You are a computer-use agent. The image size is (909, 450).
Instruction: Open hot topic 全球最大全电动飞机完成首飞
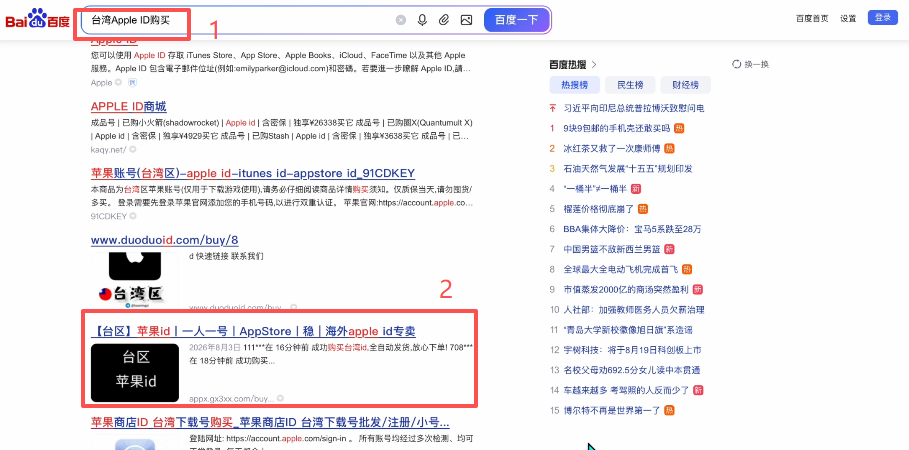620,270
